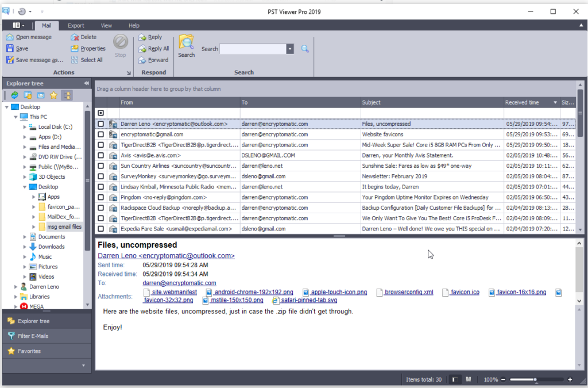This screenshot has height=388, width=588.
Task: Click the large Search folder icon
Action: (187, 42)
